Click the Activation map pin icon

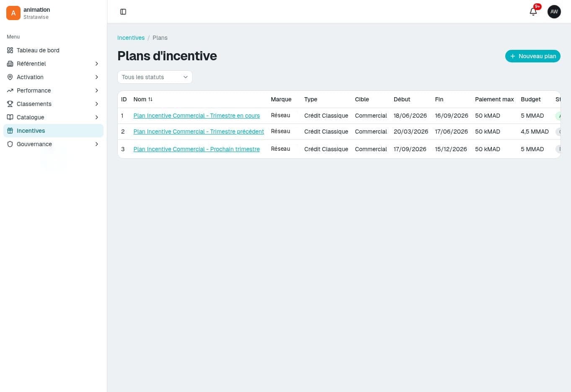click(10, 77)
